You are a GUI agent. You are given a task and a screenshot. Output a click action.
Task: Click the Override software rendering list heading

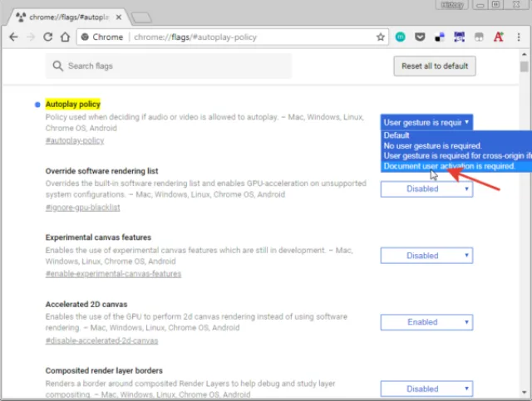pos(101,171)
